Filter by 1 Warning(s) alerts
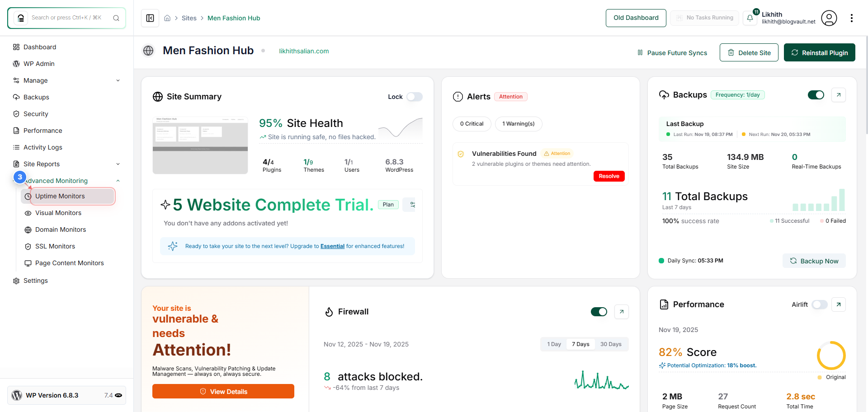 pyautogui.click(x=519, y=124)
